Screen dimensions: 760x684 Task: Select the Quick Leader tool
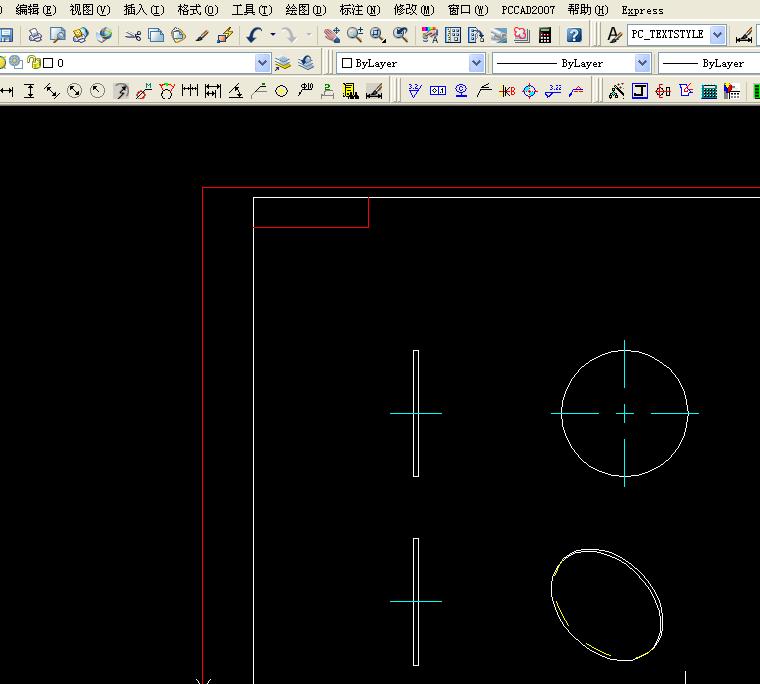(x=259, y=91)
